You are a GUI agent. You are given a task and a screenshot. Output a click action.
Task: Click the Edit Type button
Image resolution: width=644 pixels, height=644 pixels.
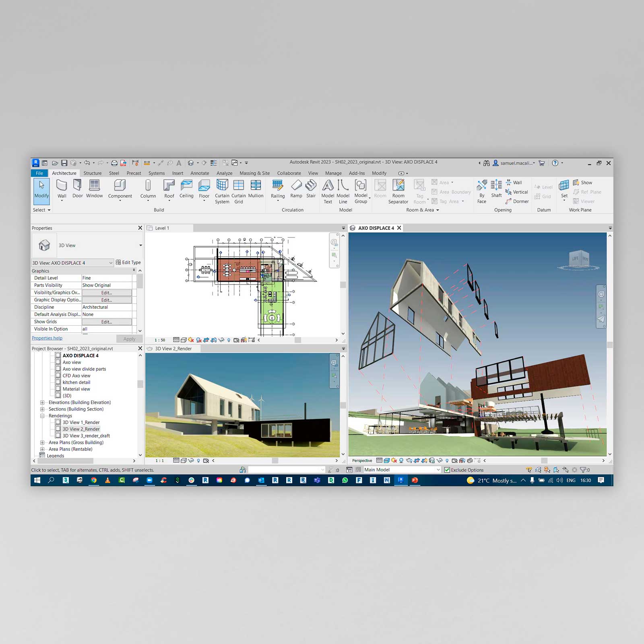[128, 262]
